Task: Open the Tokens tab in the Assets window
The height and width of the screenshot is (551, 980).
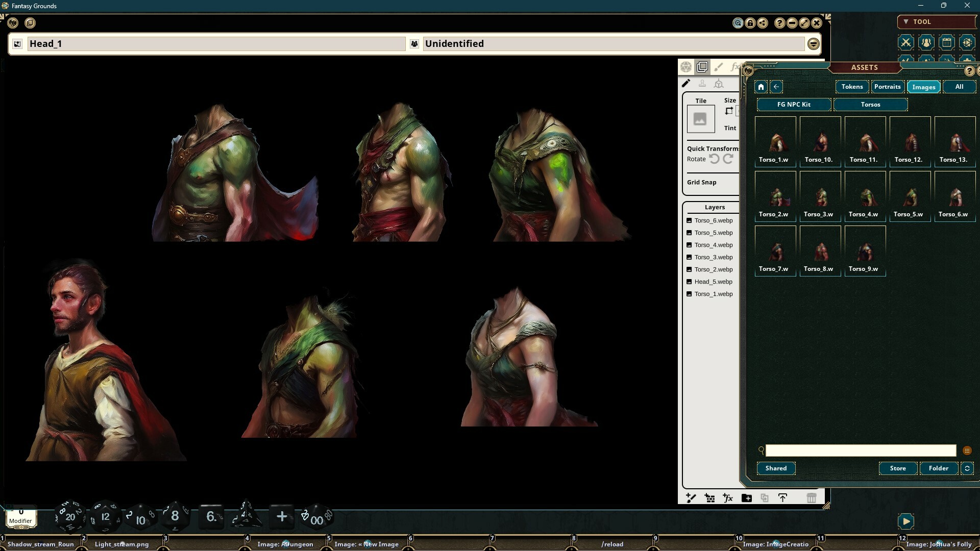Action: tap(851, 87)
